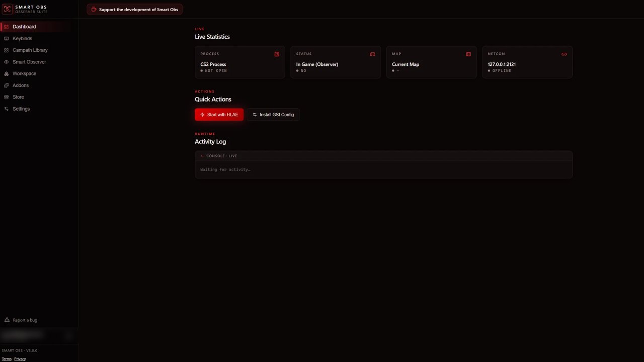The image size is (644, 362).
Task: Click the "NOT OPEN" process status
Action: coord(216,71)
